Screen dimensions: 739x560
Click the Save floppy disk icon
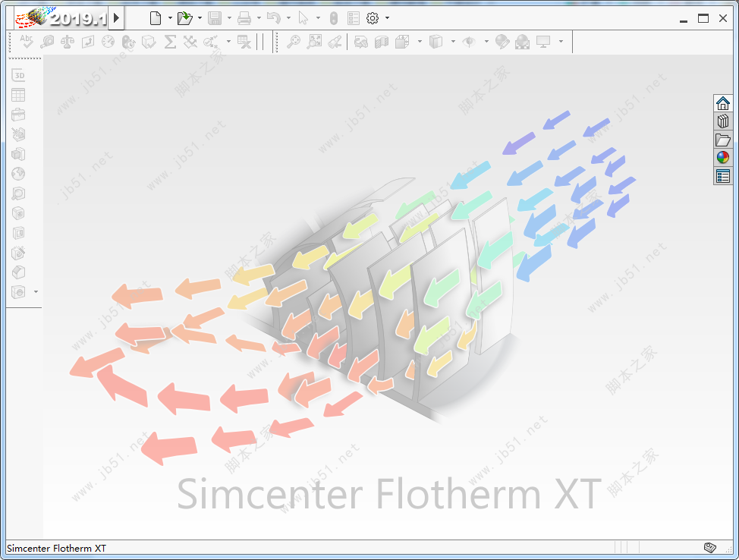[215, 18]
